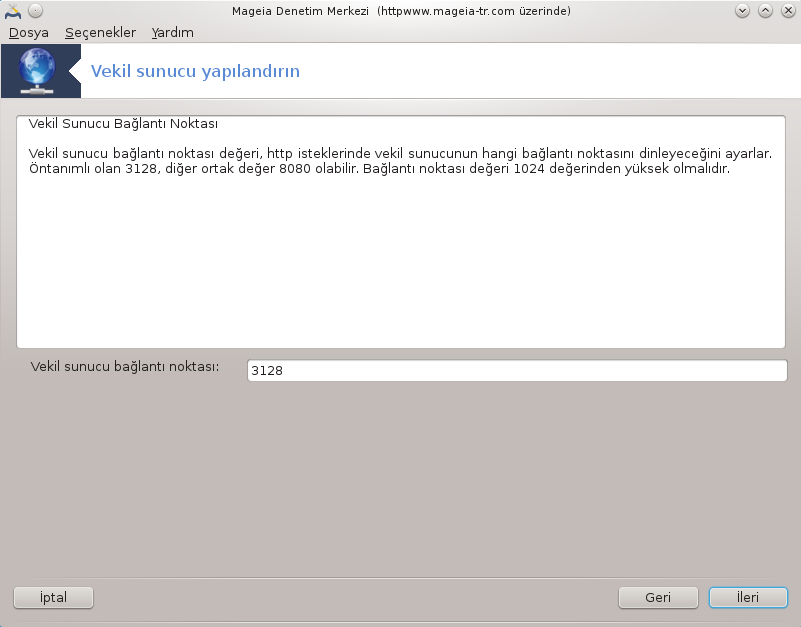Screen dimensions: 801x627
Task: Open the Dosya menu
Action: click(29, 33)
